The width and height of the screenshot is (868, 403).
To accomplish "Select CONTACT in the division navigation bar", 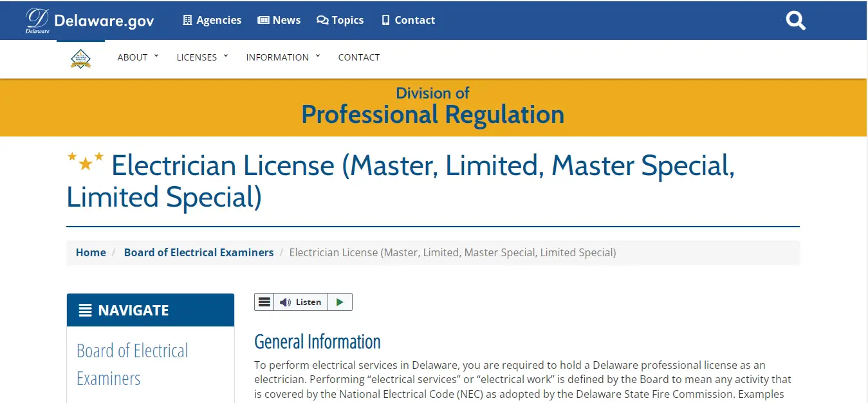I will (x=358, y=57).
